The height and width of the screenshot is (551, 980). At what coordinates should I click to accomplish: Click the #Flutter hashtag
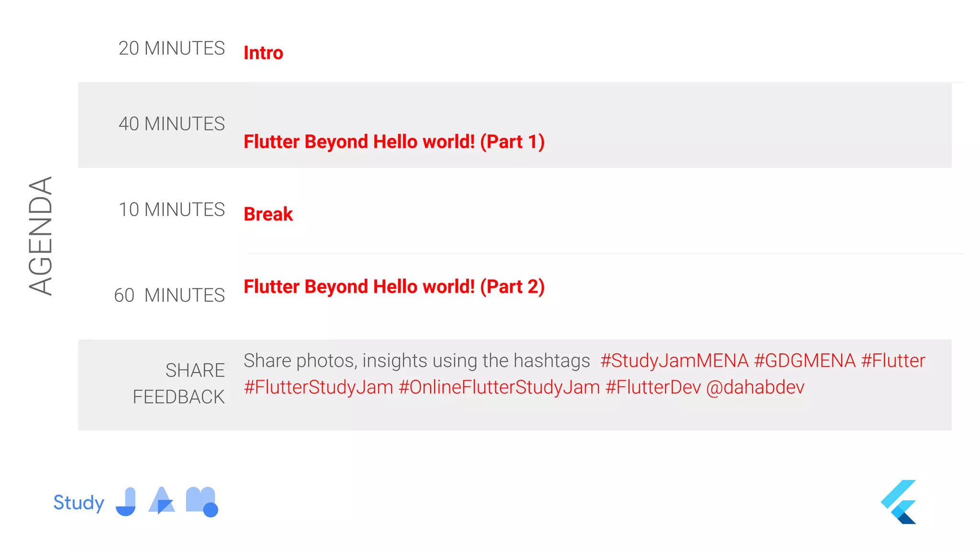[x=893, y=361]
